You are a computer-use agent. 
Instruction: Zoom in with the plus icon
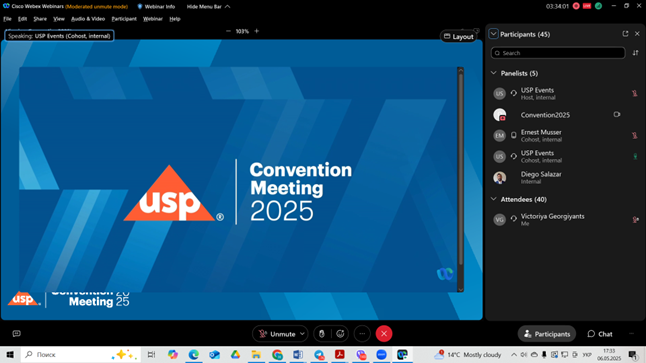pyautogui.click(x=257, y=31)
